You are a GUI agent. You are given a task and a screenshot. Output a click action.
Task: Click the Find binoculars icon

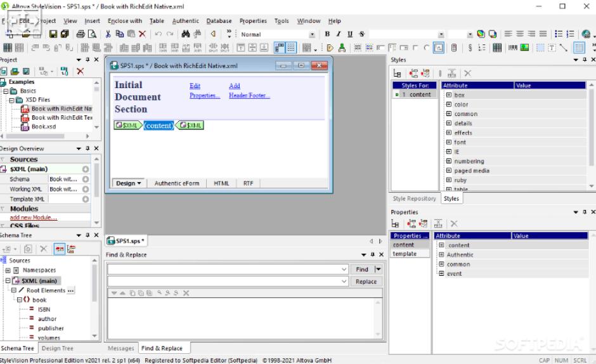186,34
